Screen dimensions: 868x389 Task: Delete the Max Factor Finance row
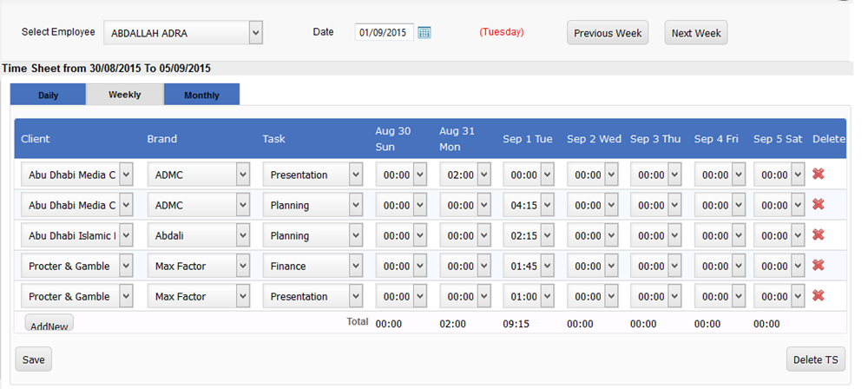[819, 266]
